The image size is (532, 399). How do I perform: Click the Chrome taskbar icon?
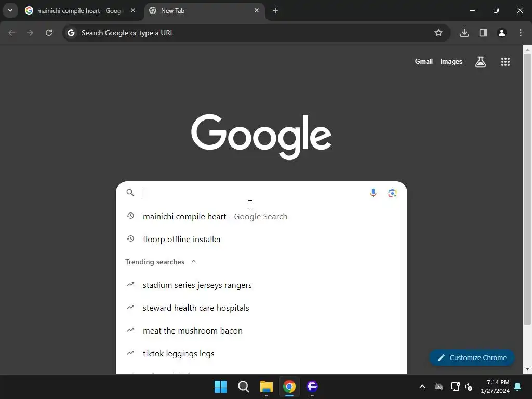pyautogui.click(x=289, y=387)
